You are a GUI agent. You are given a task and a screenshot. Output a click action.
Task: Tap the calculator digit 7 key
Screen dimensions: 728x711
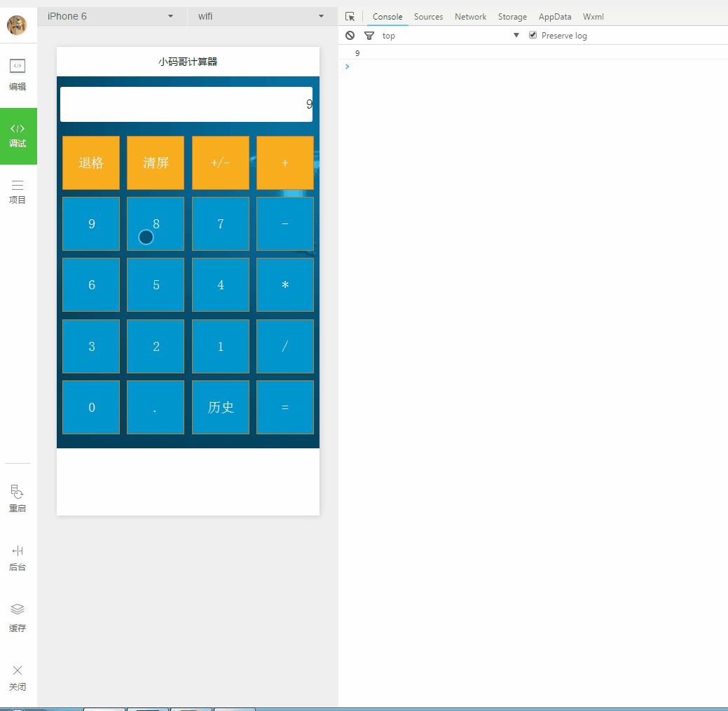(221, 223)
